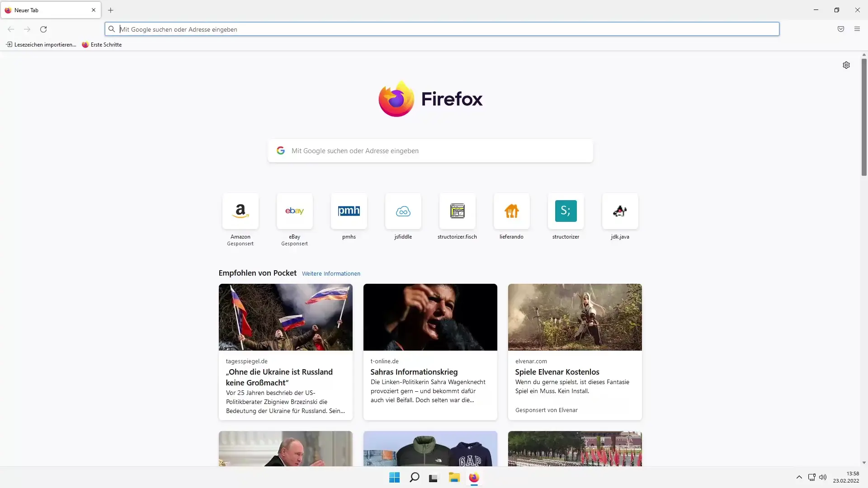868x488 pixels.
Task: Open new tab personalization gear settings
Action: pyautogui.click(x=846, y=65)
